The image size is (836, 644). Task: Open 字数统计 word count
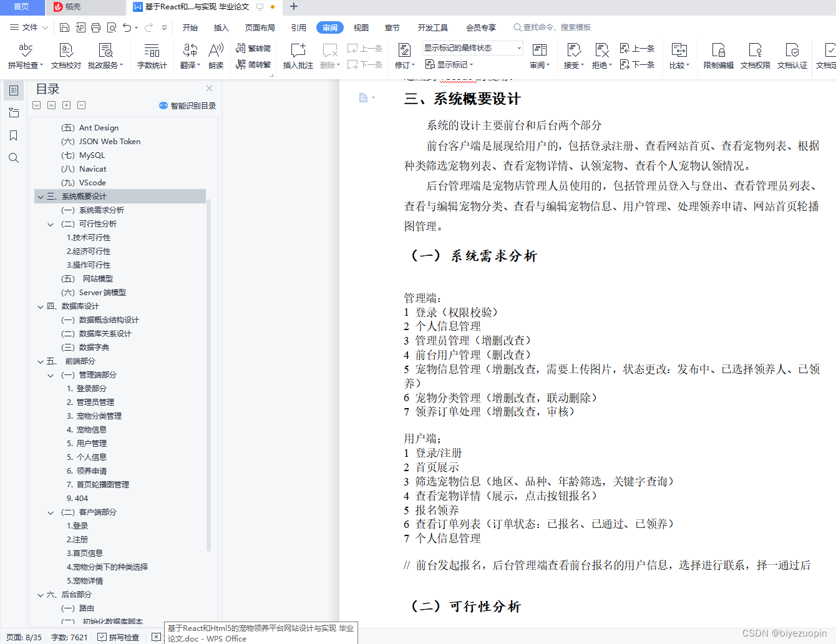[152, 56]
